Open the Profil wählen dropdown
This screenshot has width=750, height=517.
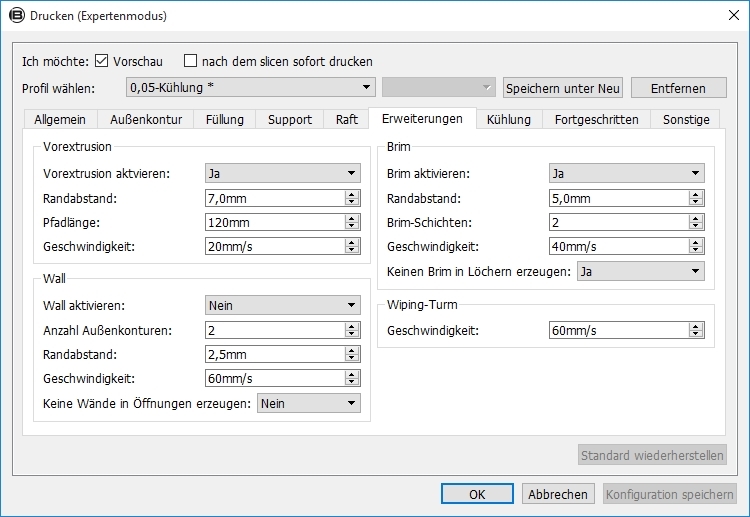click(251, 88)
